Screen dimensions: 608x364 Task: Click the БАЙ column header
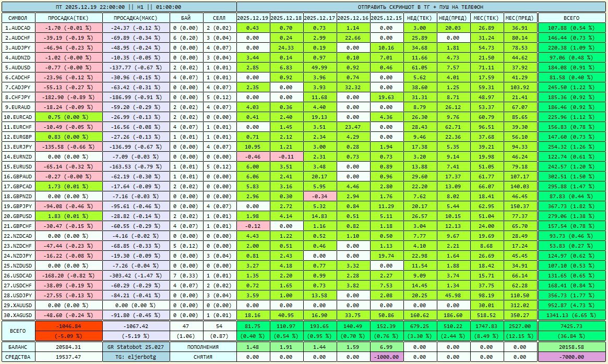tap(186, 18)
